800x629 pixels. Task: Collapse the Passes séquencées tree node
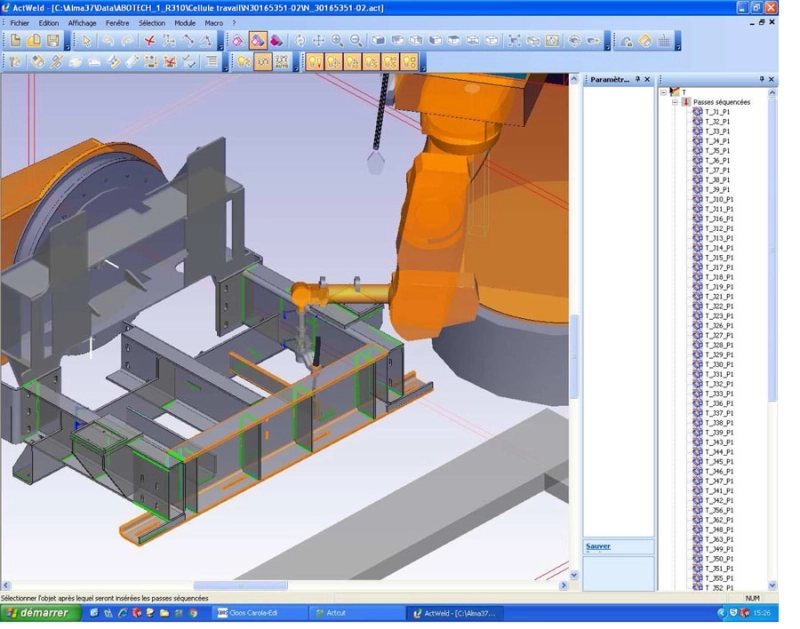[674, 102]
